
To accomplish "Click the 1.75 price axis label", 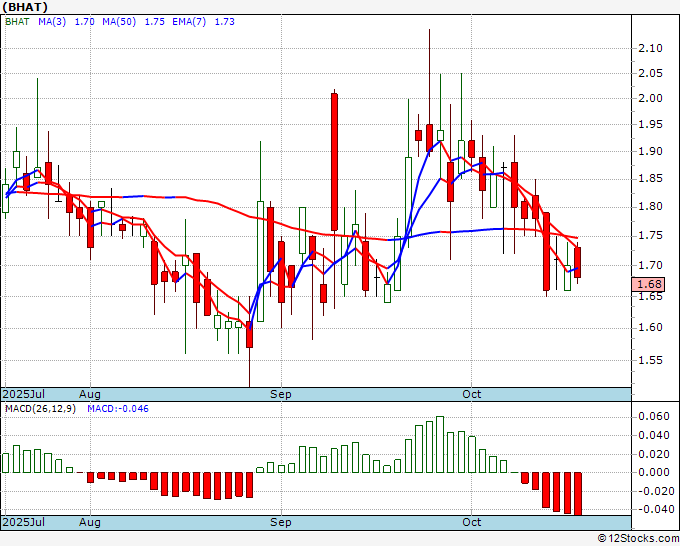I will tap(651, 235).
